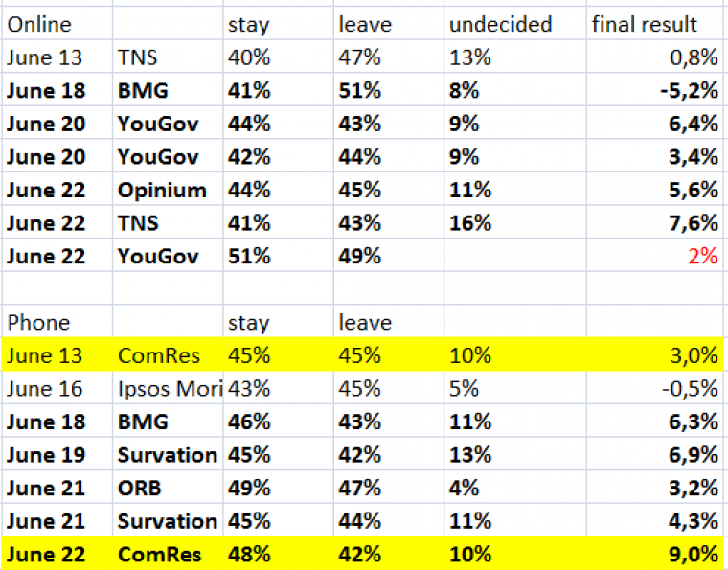728x570 pixels.
Task: Click the highlighted 9,0% ComRes result cell
Action: click(x=655, y=554)
